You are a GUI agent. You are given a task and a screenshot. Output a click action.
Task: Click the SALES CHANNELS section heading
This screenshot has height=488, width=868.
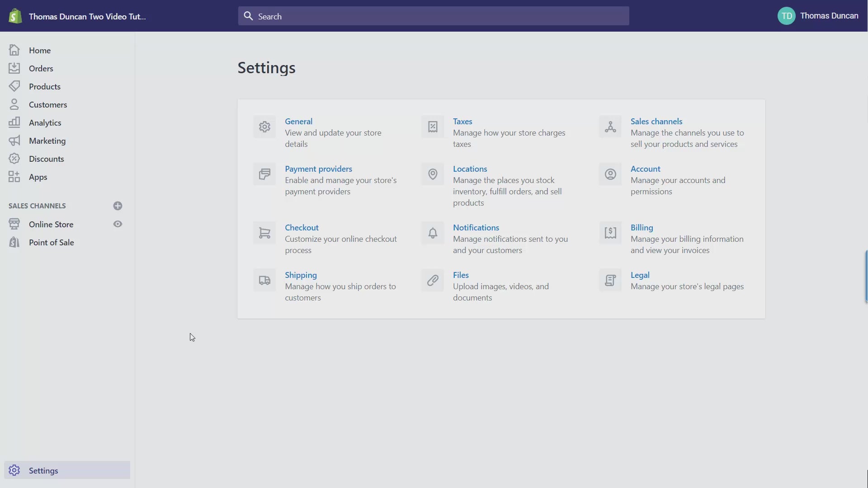37,206
